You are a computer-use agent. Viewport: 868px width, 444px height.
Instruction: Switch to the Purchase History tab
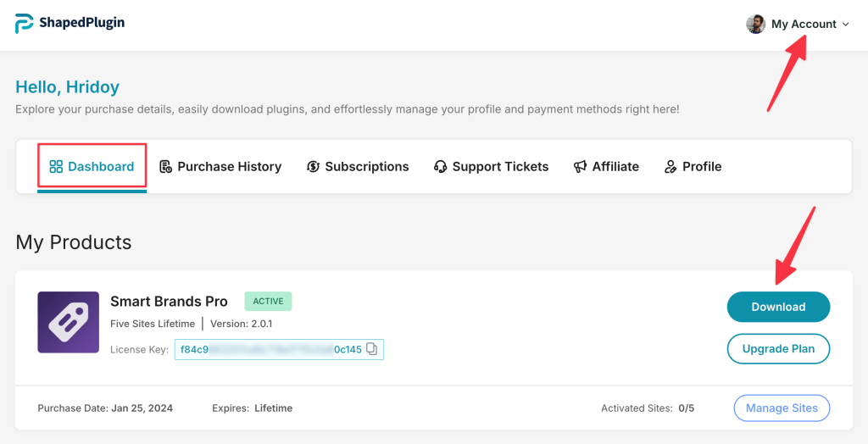click(x=220, y=167)
